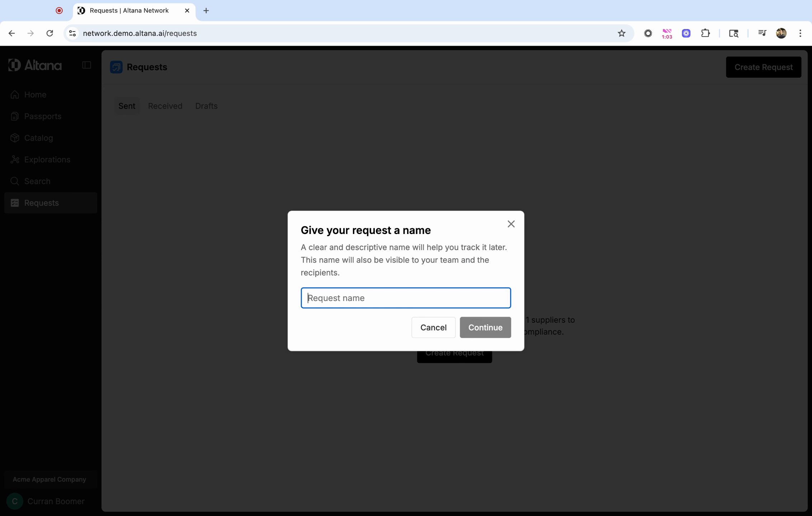This screenshot has height=516, width=812.
Task: Open Chrome extensions puzzle icon
Action: [x=705, y=33]
